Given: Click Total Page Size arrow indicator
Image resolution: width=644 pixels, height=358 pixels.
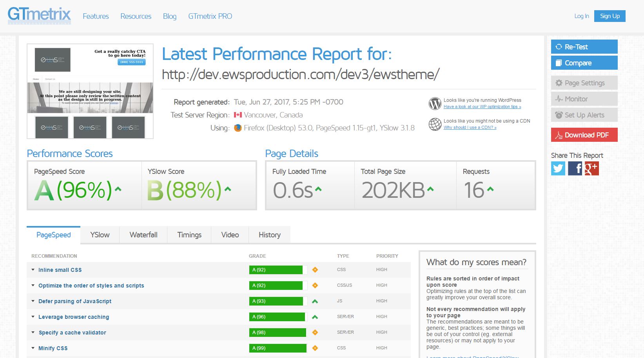Looking at the screenshot, I should (x=430, y=189).
